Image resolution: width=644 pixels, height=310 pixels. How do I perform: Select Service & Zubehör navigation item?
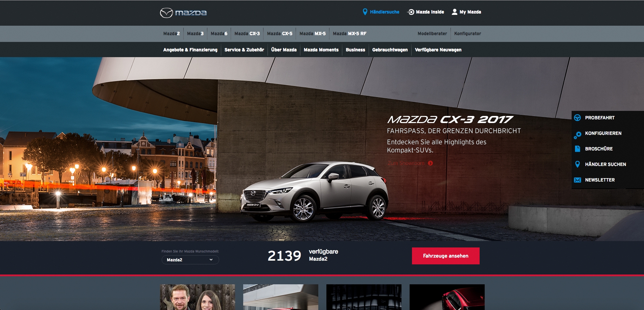[244, 50]
